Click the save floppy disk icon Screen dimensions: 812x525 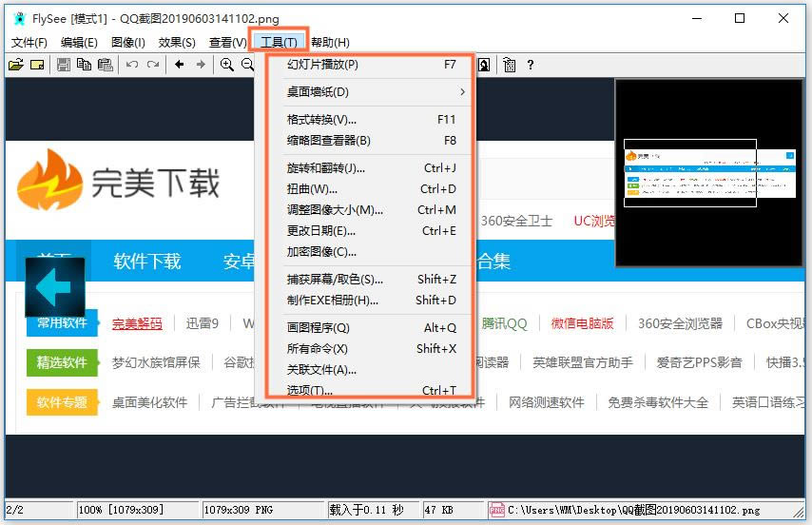[x=64, y=65]
